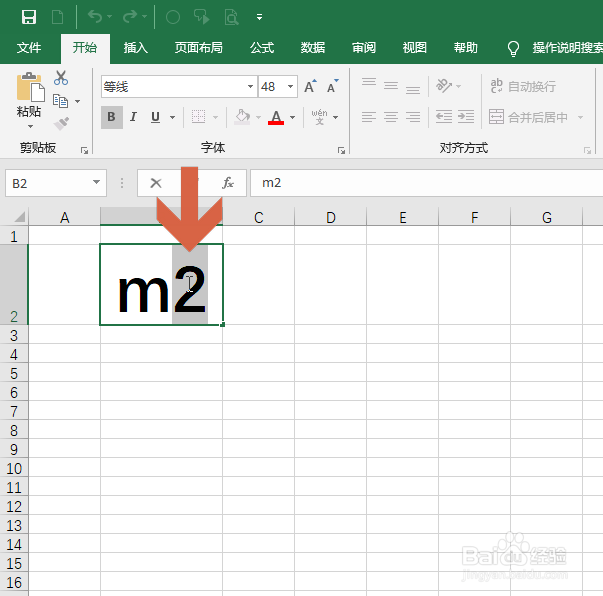
Task: Open Insert Function fx
Action: tap(228, 183)
